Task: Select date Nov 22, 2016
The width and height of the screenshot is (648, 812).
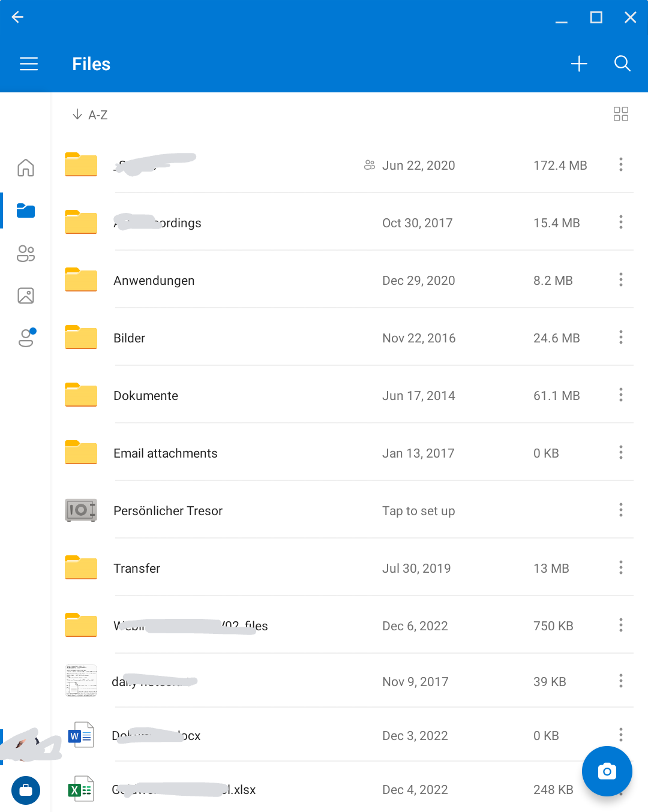Action: point(419,338)
